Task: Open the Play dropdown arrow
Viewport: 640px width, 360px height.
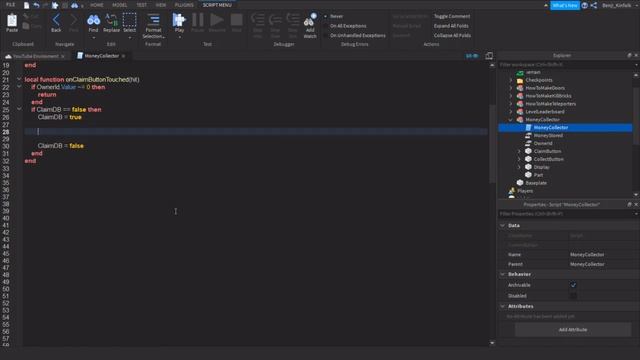Action: [x=179, y=38]
